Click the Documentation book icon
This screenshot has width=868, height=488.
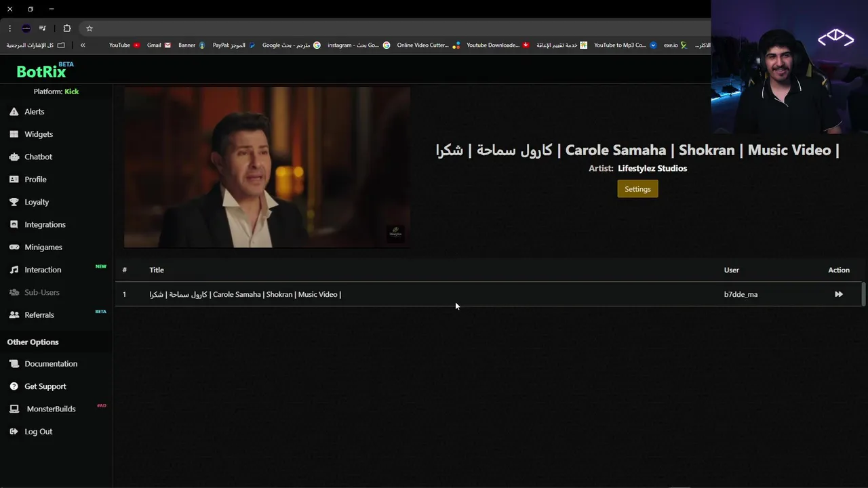tap(14, 364)
